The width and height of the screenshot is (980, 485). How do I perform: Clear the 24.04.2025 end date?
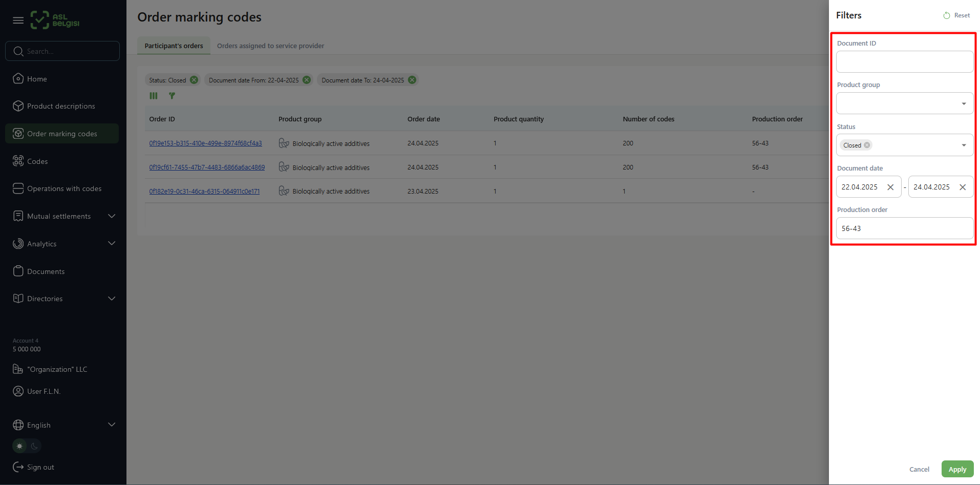coord(963,187)
